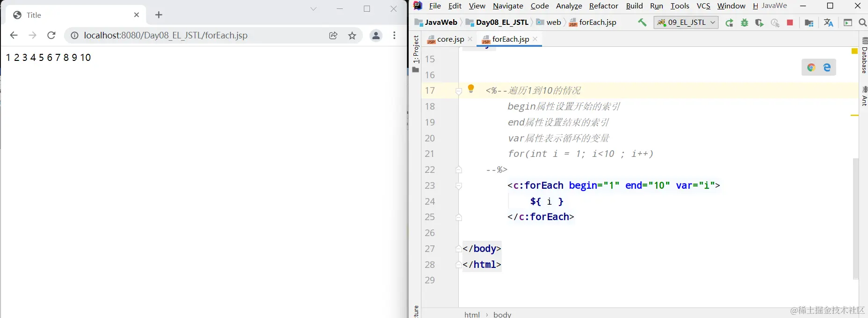Start debugging with the green bug icon
Screen dimensions: 868x318
pos(745,22)
